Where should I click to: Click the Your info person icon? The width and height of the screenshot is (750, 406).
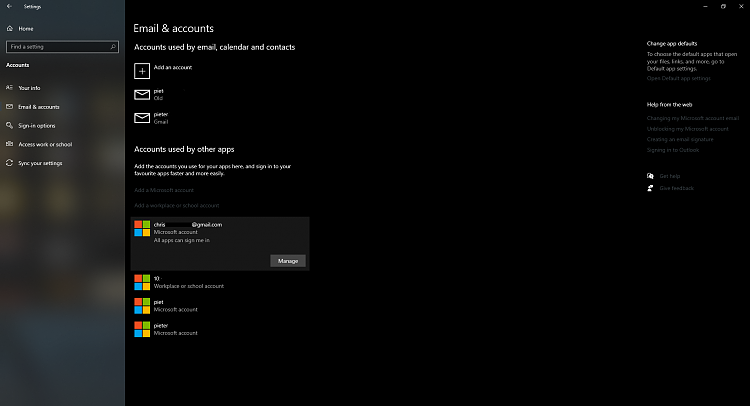(10, 88)
